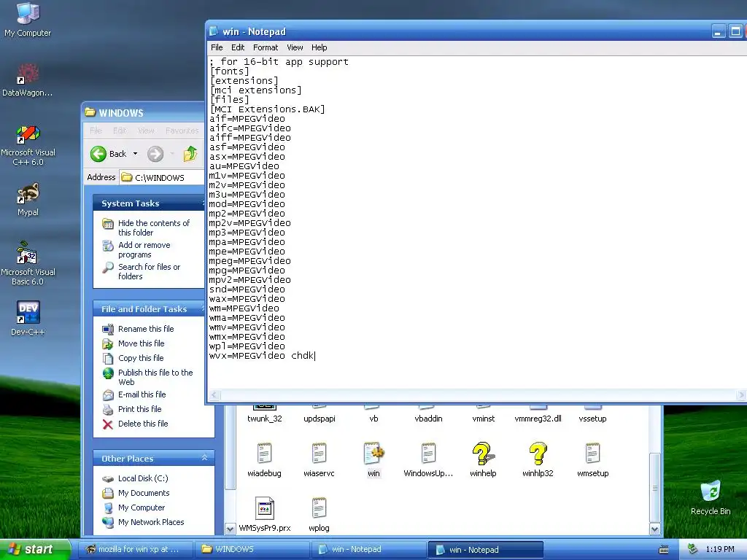Select the updspapi file label
747x560 pixels.
pyautogui.click(x=320, y=419)
